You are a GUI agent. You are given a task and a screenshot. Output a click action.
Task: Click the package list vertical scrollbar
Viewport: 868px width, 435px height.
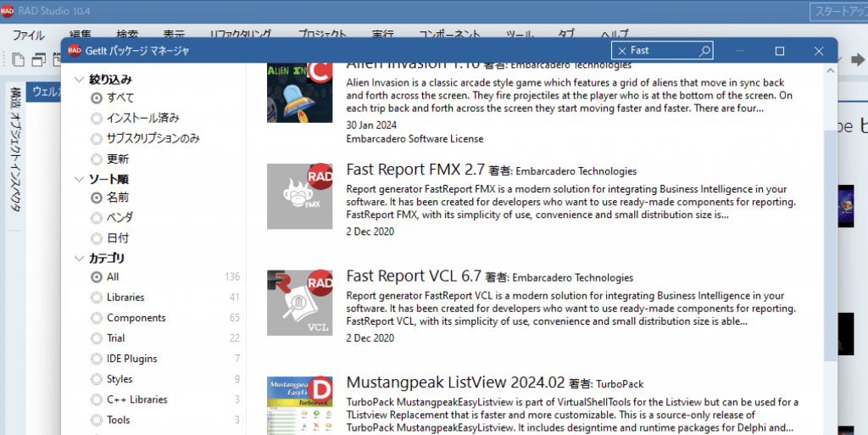pyautogui.click(x=830, y=246)
